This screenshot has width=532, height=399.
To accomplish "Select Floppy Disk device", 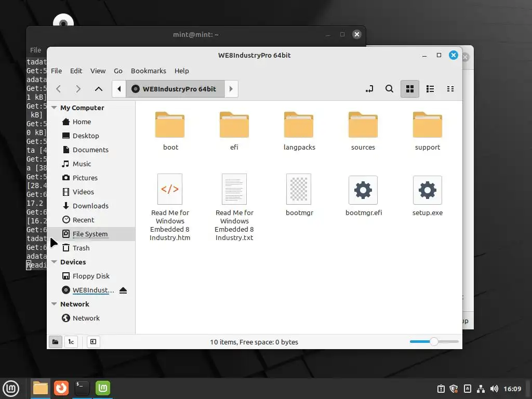I will coord(91,276).
